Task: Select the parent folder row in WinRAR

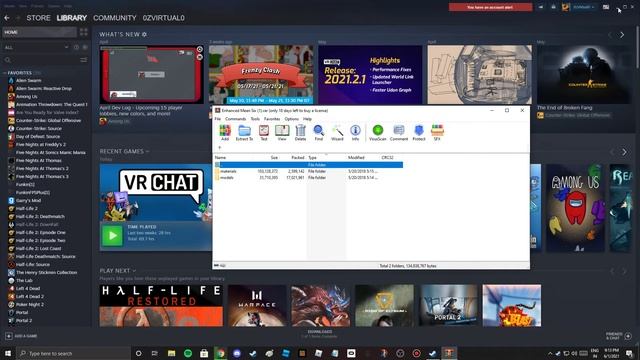Action: point(309,165)
